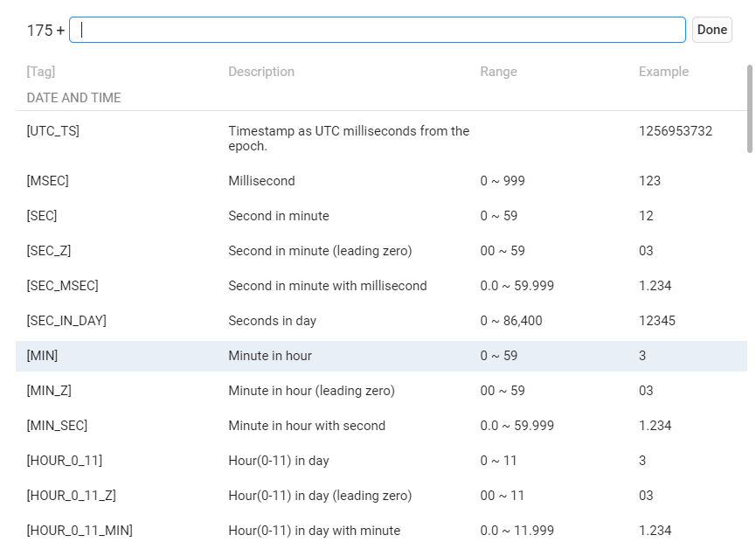
Task: Select the [UTC_TS] tag row
Action: 53,131
